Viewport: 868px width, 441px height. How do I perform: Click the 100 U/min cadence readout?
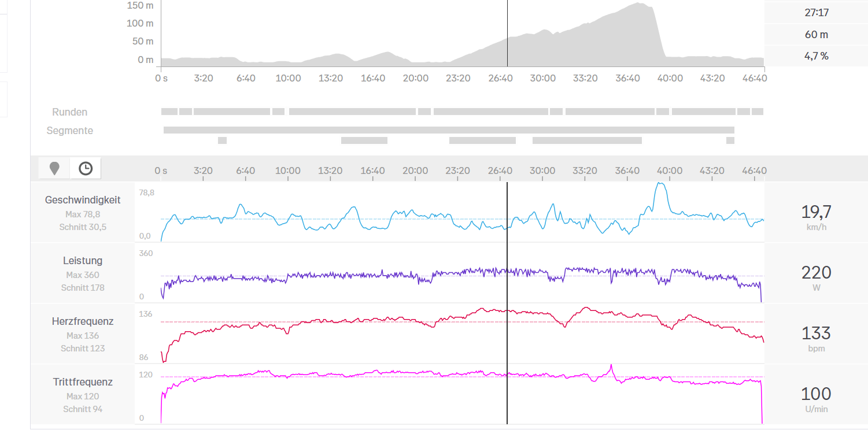pos(816,399)
